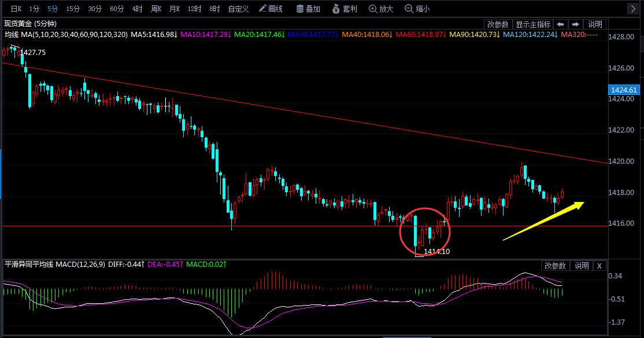Open main chart 说明 description
Screen dimensions: 644x338
point(595,24)
